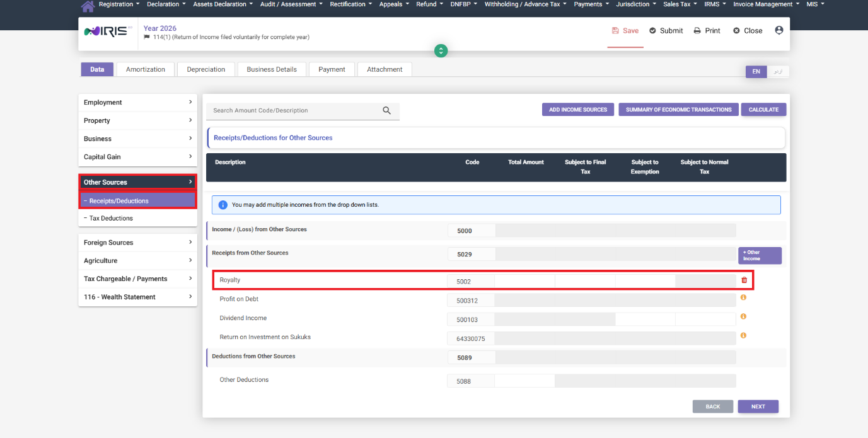The width and height of the screenshot is (868, 438).
Task: Switch to the Attachment tab
Action: click(385, 69)
